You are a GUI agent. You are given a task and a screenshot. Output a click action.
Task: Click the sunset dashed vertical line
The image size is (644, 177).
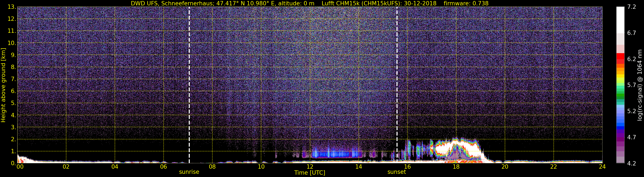pyautogui.click(x=397, y=85)
